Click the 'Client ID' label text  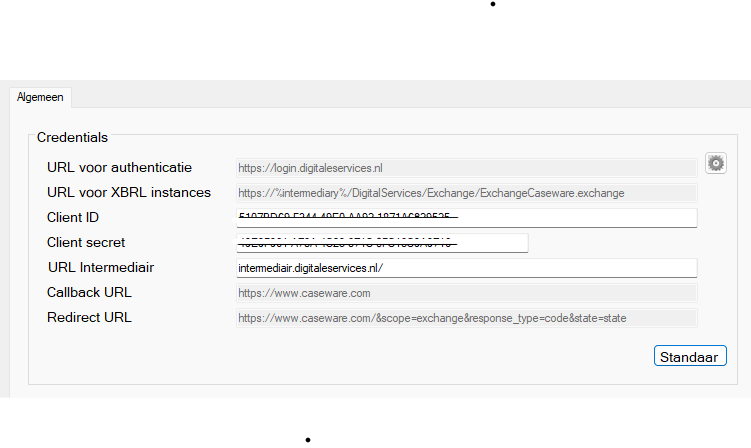73,218
